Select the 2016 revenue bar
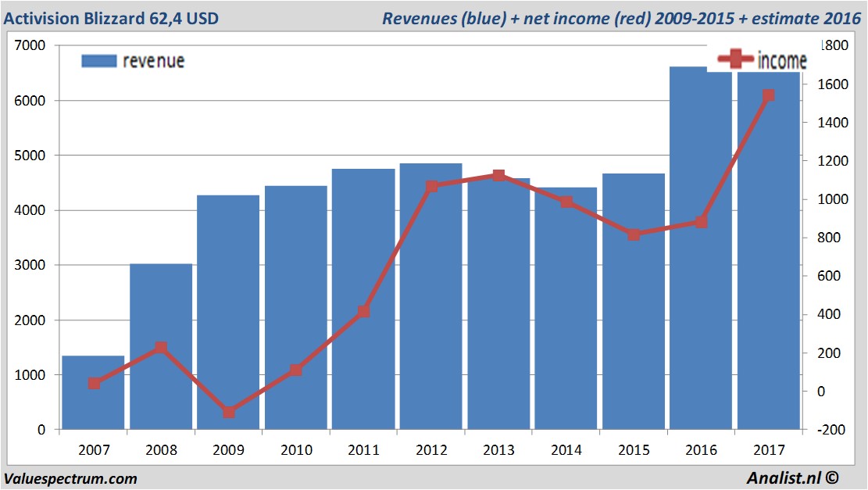 [701, 248]
